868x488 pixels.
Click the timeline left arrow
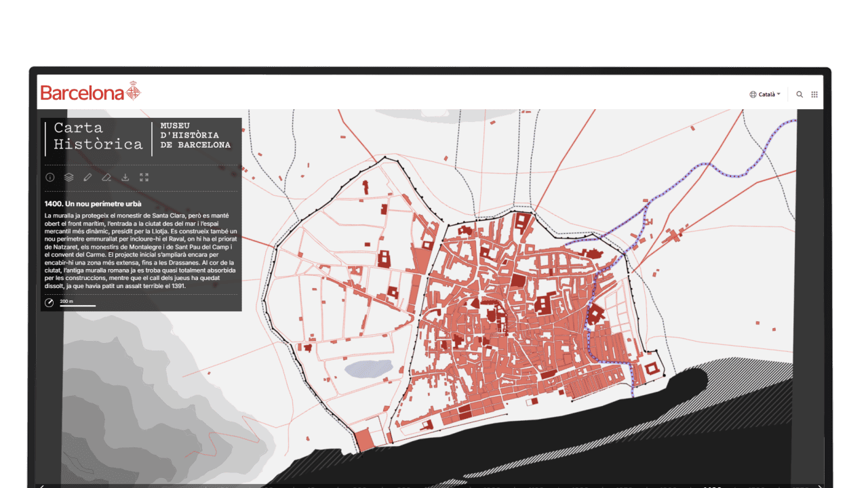coord(42,485)
